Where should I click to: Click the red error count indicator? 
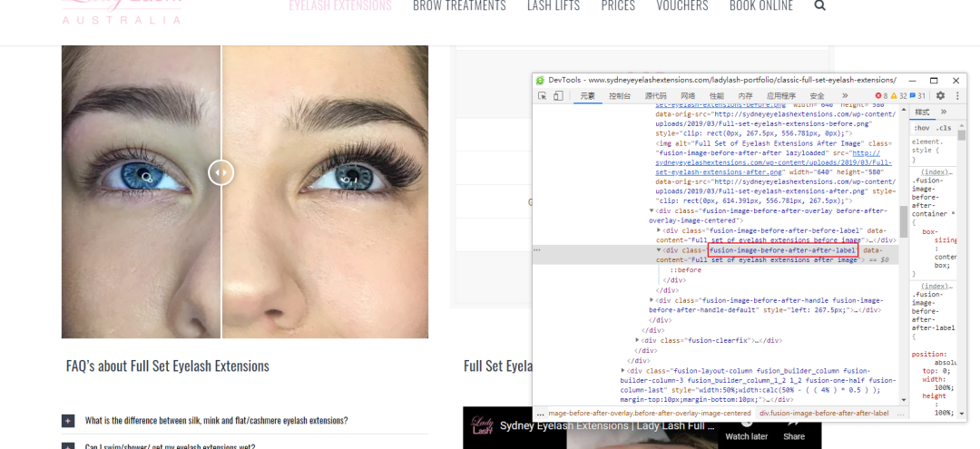click(882, 95)
